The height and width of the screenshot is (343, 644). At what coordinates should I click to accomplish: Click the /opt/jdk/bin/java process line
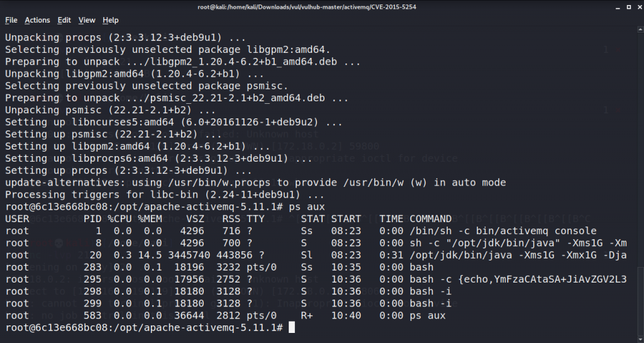pos(316,255)
